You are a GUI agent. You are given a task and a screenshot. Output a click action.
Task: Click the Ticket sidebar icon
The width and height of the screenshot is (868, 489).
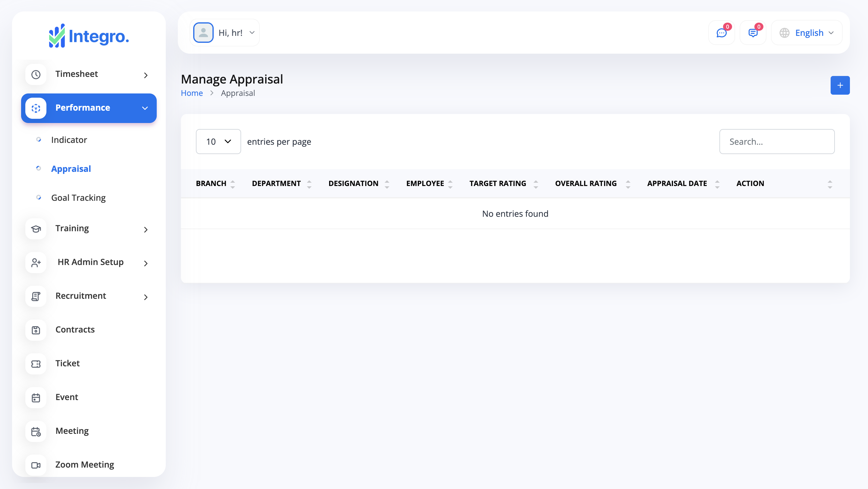point(36,364)
